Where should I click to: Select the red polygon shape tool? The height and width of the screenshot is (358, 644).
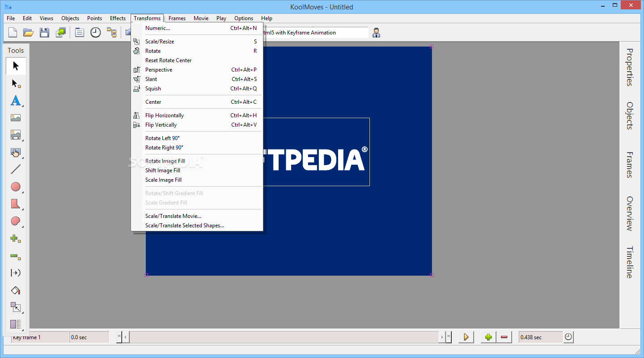(x=16, y=204)
